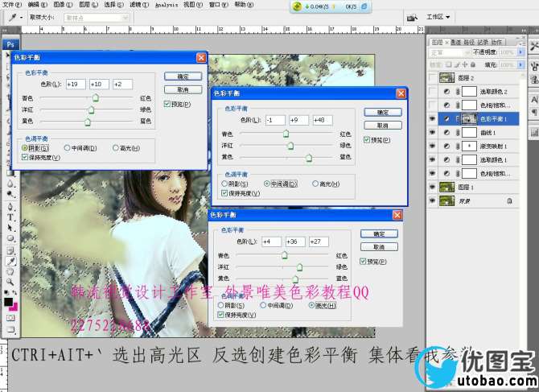Click lock all padlock icon in Layers panel
539x392 pixels.
point(473,64)
